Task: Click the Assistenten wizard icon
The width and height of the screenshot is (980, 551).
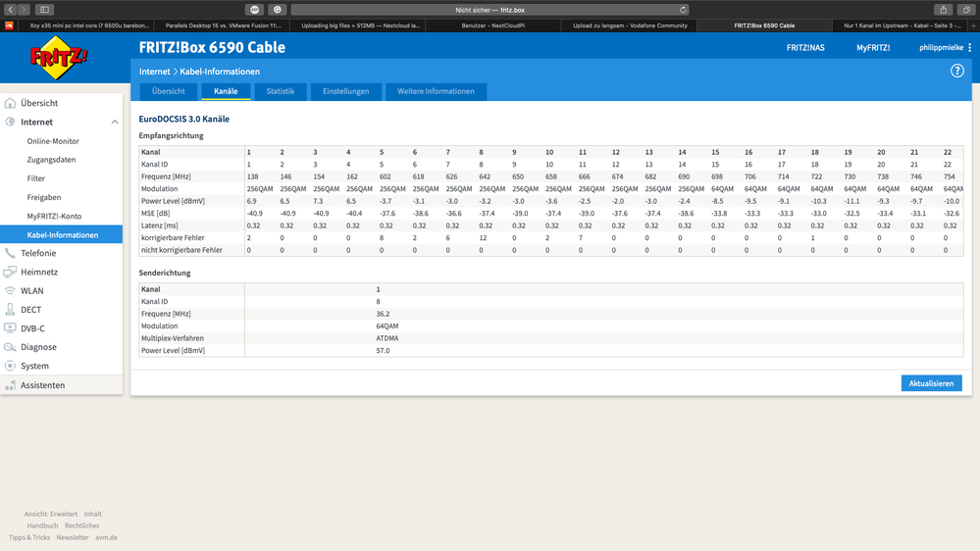Action: pos(10,385)
